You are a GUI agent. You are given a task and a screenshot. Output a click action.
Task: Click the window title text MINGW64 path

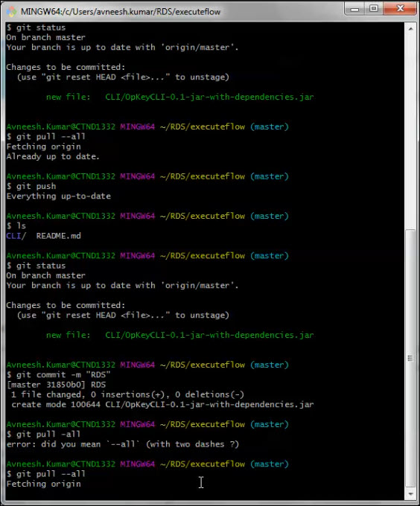point(121,12)
